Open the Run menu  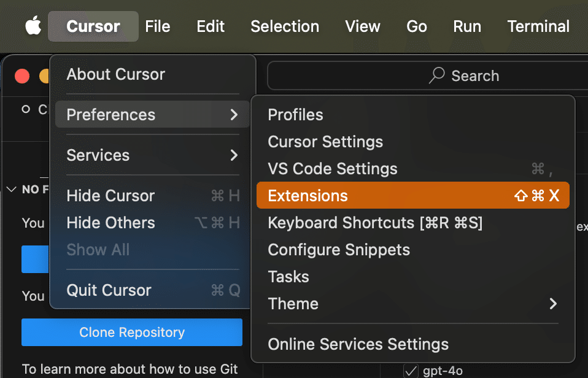(466, 26)
